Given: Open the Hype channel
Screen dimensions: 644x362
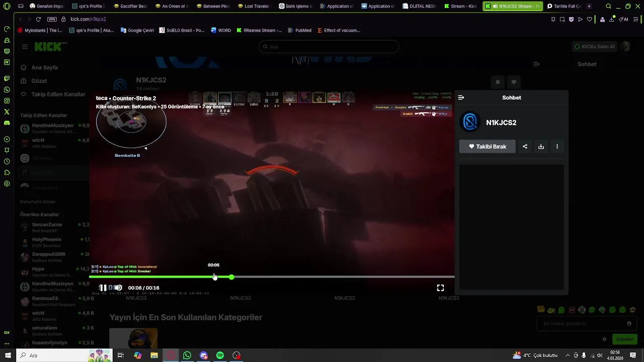Looking at the screenshot, I should (54, 271).
